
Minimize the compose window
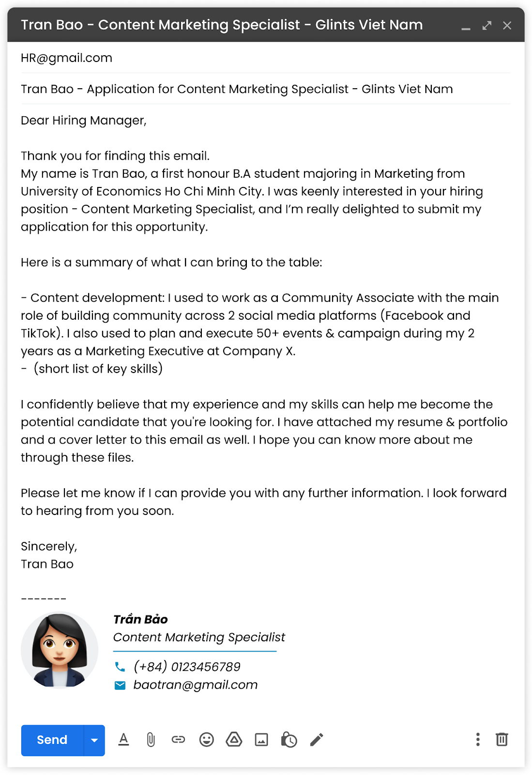pos(466,27)
